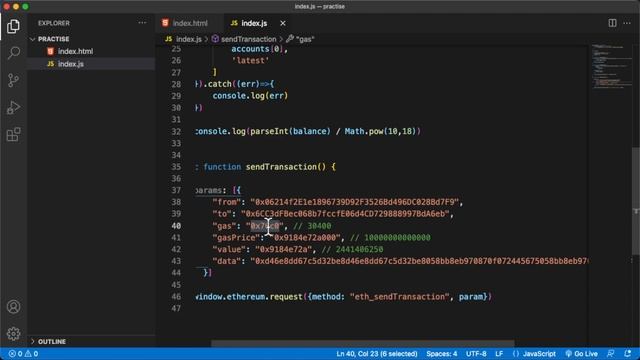Open the Search view in activity bar
This screenshot has width=640, height=360.
(x=13, y=53)
